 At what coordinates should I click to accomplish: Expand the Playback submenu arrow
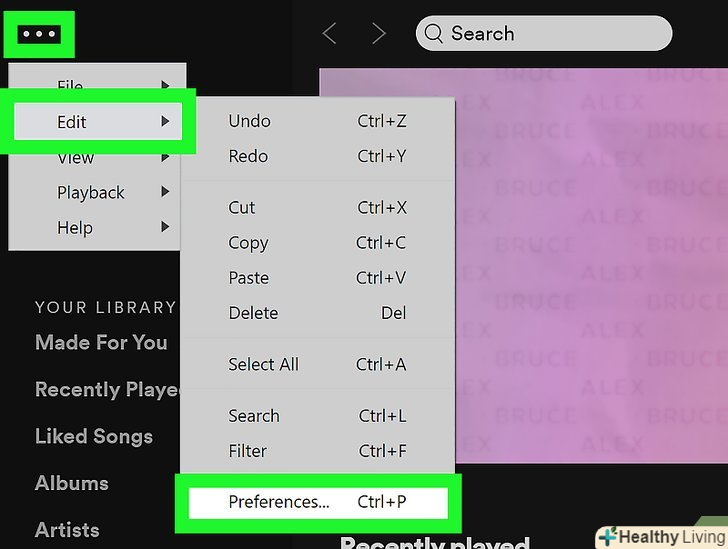click(165, 192)
